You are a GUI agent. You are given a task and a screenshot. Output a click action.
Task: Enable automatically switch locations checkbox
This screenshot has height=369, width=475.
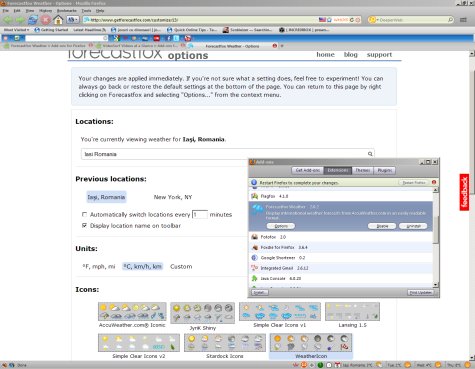point(84,214)
